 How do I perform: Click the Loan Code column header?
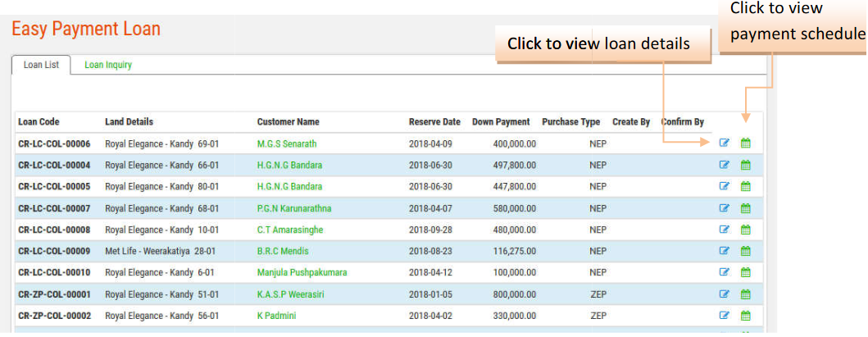[39, 122]
